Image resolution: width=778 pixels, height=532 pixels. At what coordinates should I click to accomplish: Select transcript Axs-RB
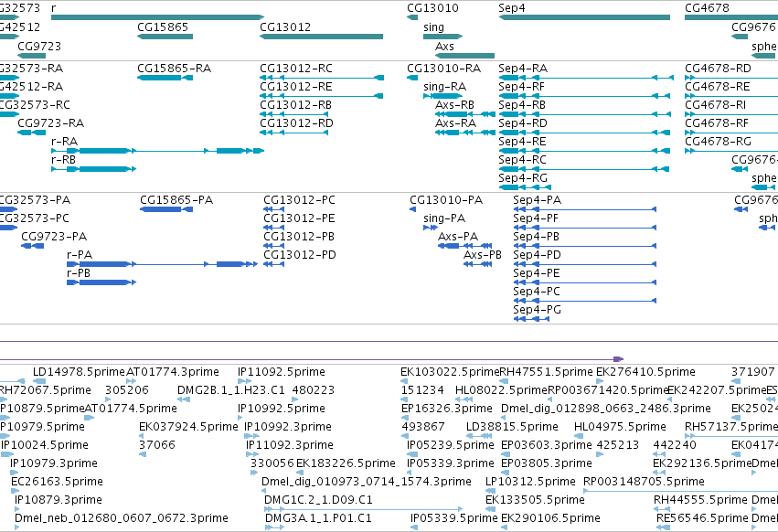[465, 114]
